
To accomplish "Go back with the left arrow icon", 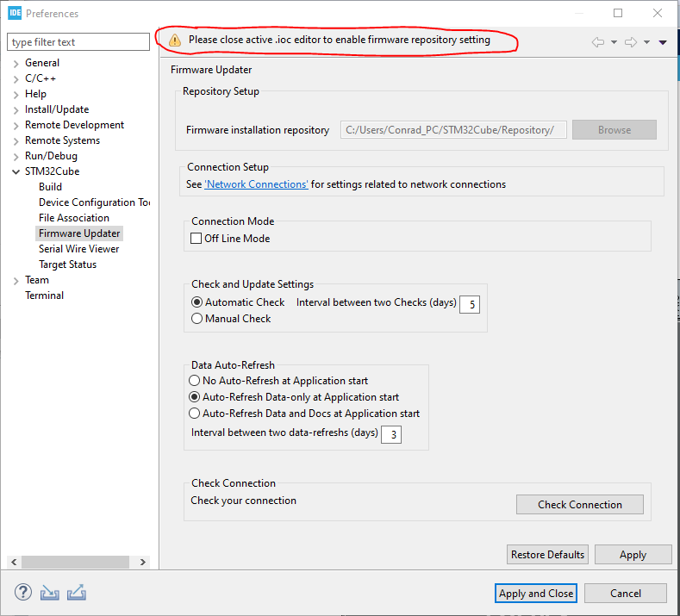I will tap(598, 42).
